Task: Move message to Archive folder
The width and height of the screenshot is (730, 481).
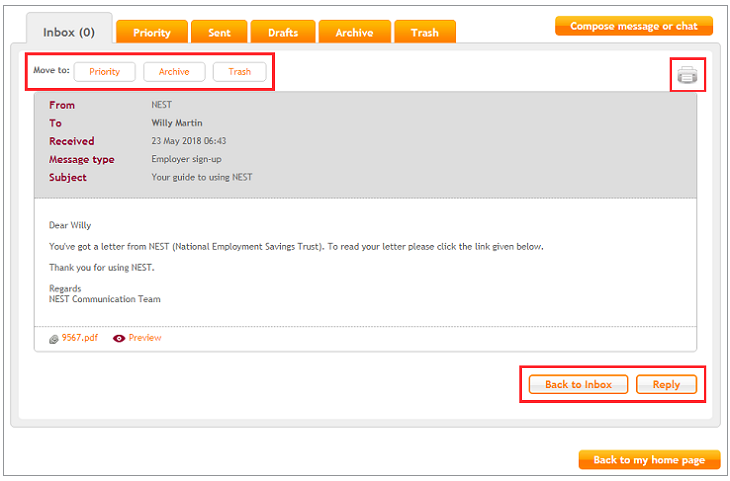Action: [x=174, y=72]
